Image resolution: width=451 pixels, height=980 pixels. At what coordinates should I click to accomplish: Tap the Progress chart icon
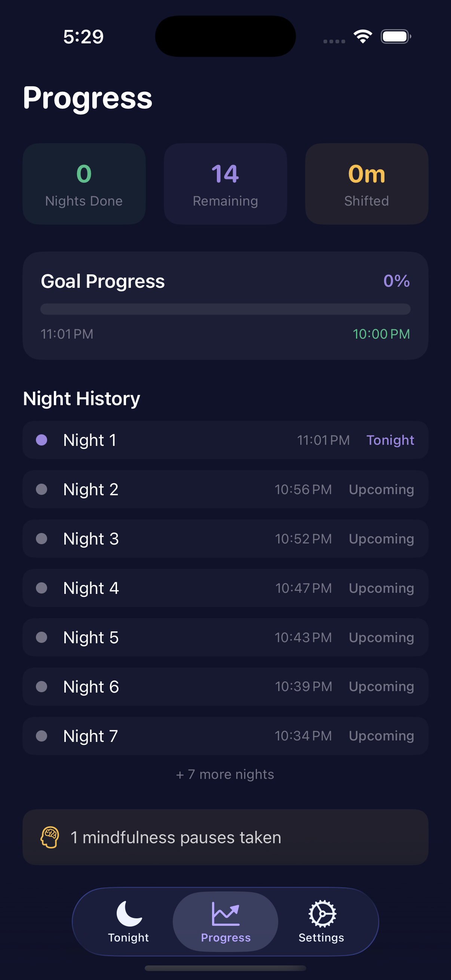(226, 913)
